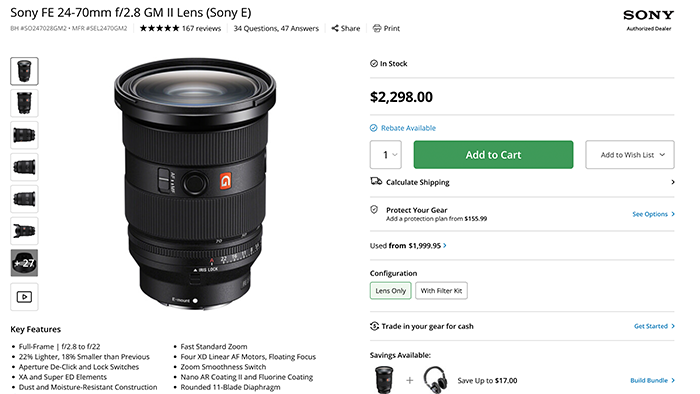
Task: Click the Build Bundle link
Action: tap(652, 380)
